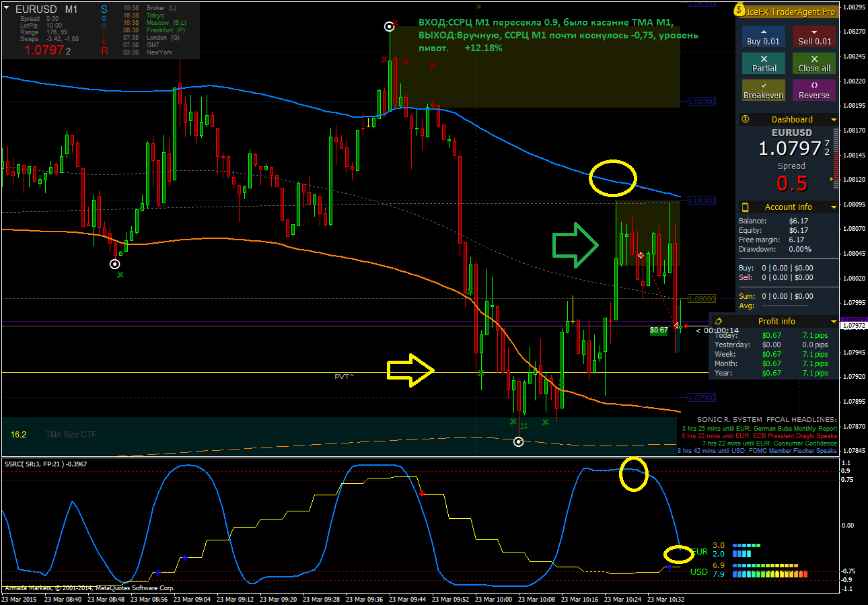
Task: Click the IceFX dollar coin icon
Action: point(741,11)
